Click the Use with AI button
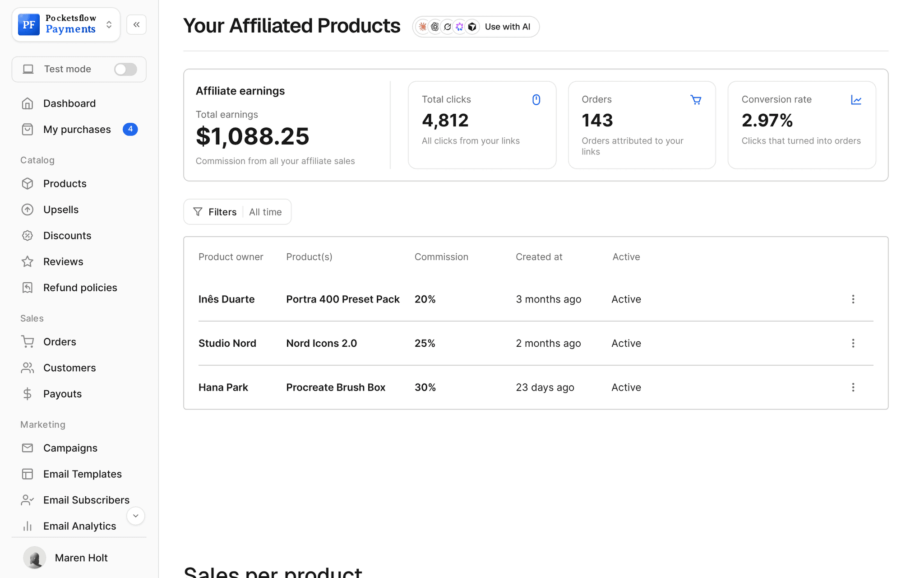 [476, 27]
